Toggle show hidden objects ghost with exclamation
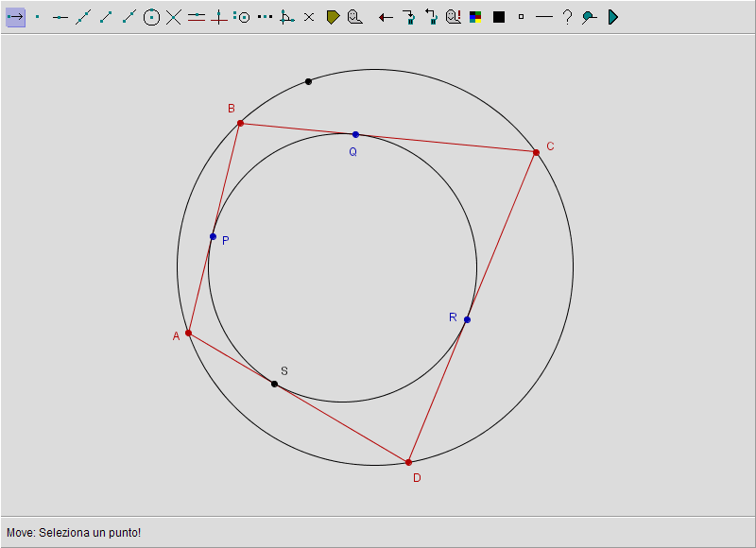The width and height of the screenshot is (756, 548). [x=453, y=17]
